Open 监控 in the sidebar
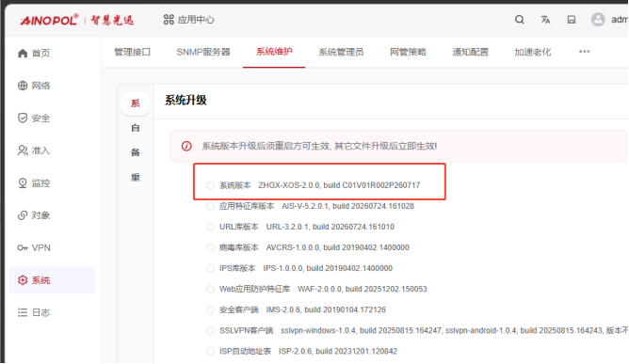The width and height of the screenshot is (629, 364). [x=34, y=183]
